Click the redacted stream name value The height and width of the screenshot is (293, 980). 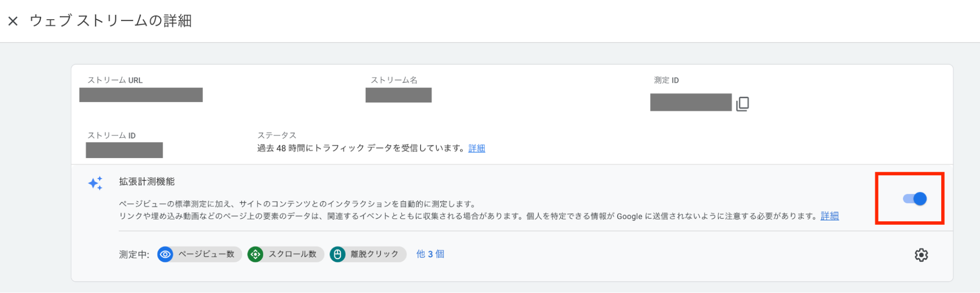399,95
